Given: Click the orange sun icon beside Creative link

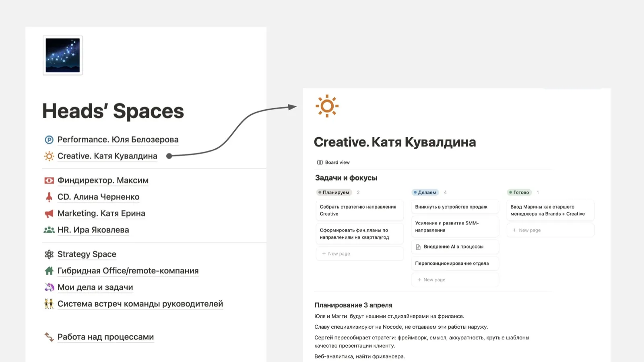Looking at the screenshot, I should click(49, 156).
